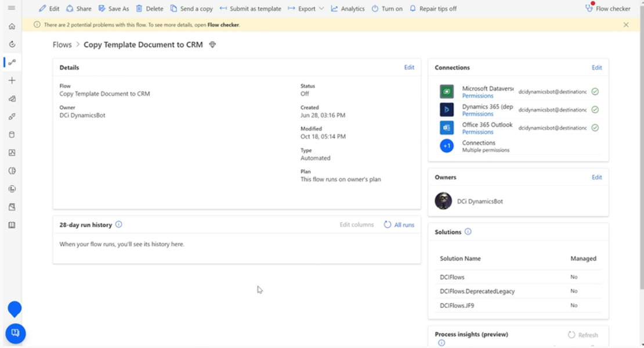Click the Office 365 Outlook connector icon
Screen dimensions: 644x348
coord(447,127)
